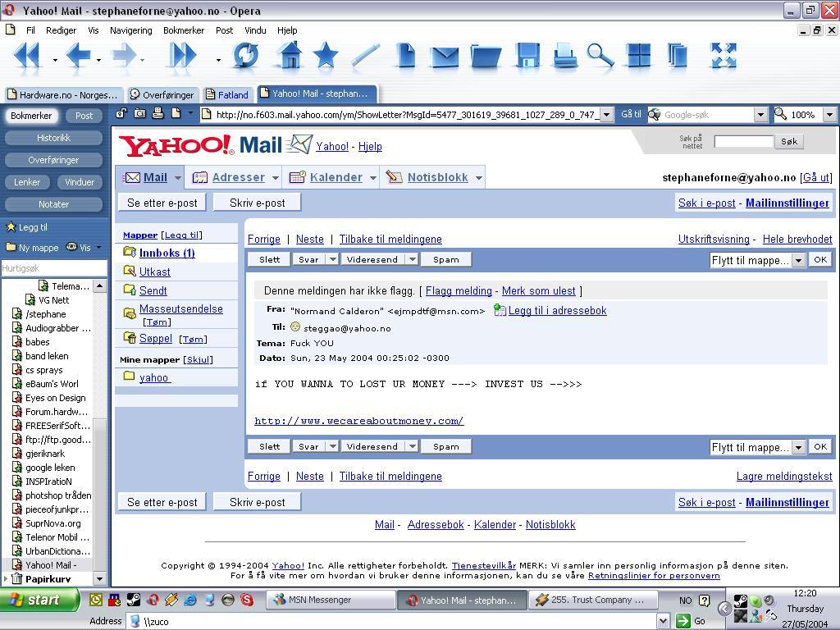Click the lock icon in the address bar toolbar
The image size is (840, 630).
[121, 113]
